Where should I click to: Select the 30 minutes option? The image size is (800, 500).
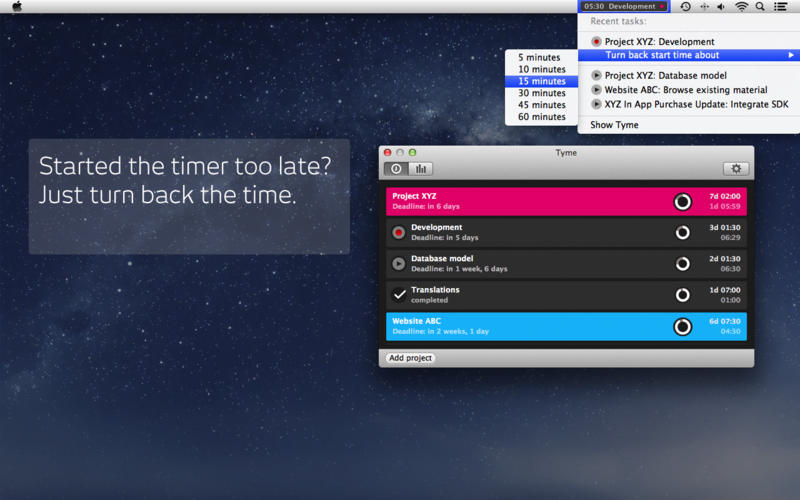click(541, 93)
